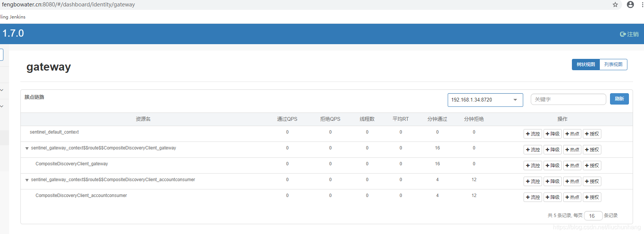Add 流控 for sentinel_gateway_context accountconsumer route
Screen dimensions: 644x234
(x=533, y=182)
